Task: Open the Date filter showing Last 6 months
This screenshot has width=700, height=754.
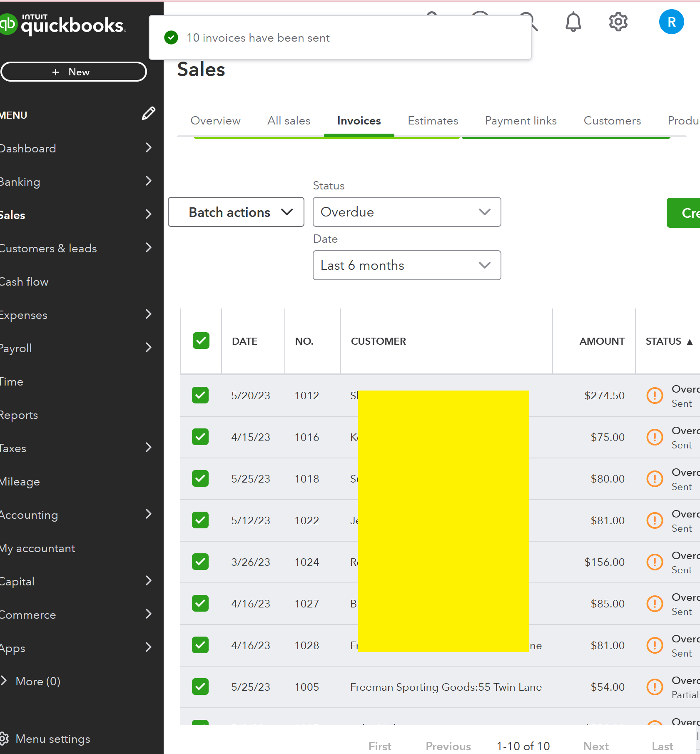Action: point(407,265)
